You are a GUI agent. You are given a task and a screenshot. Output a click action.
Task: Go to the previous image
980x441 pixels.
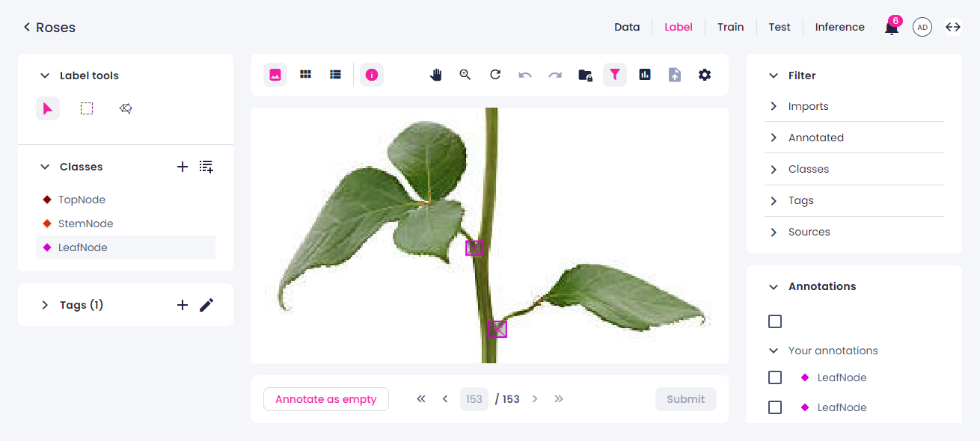coord(445,399)
